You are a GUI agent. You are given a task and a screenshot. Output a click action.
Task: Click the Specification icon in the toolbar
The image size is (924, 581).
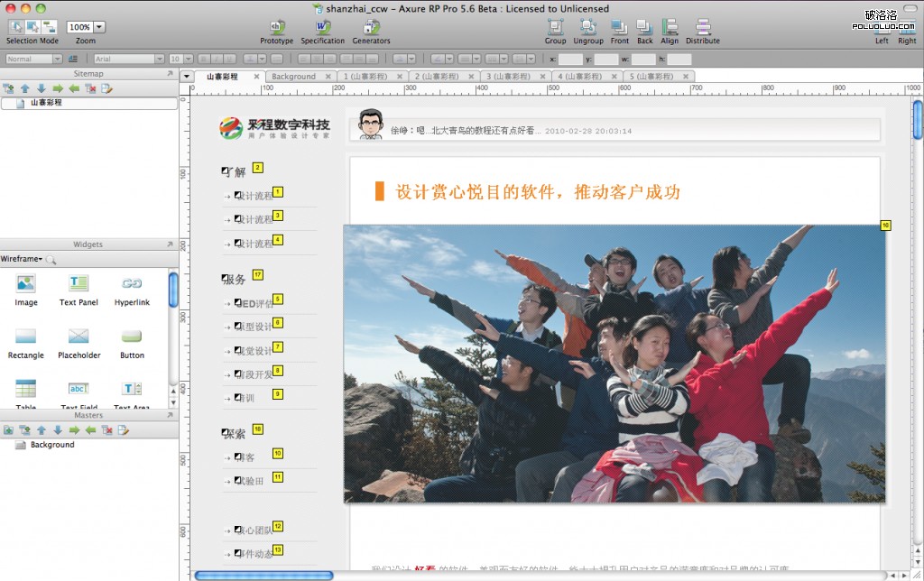pos(322,27)
